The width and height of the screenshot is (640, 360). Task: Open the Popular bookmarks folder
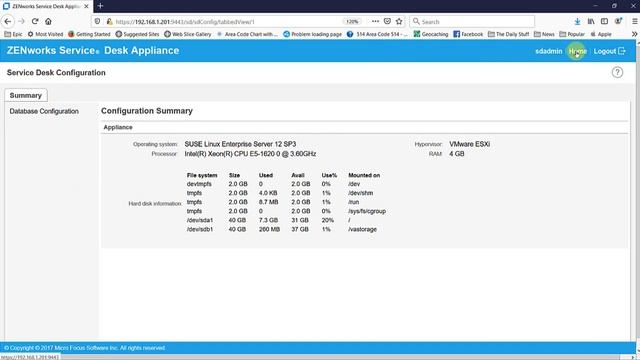(x=572, y=34)
